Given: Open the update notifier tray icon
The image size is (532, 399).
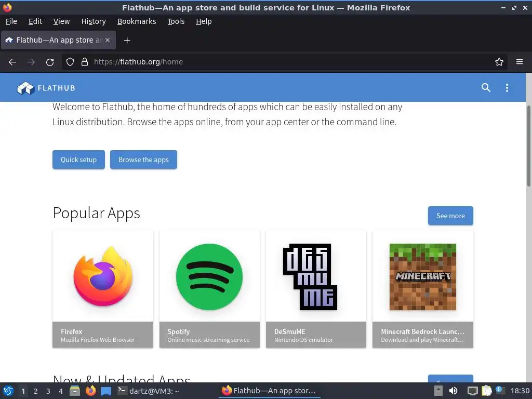Looking at the screenshot, I should (499, 390).
